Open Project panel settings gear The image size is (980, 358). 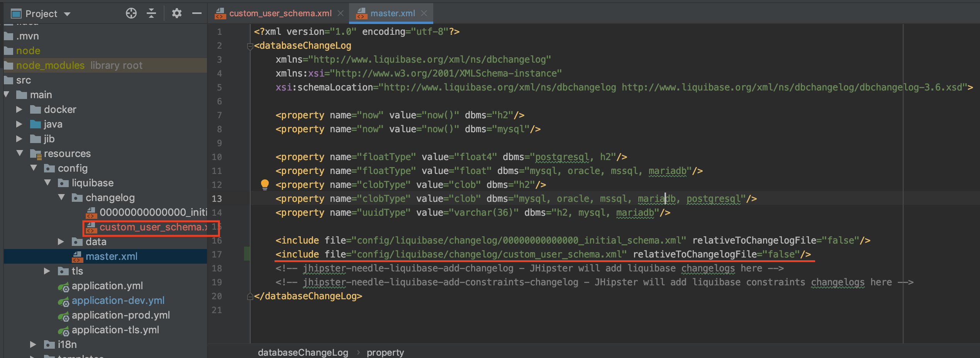click(176, 14)
